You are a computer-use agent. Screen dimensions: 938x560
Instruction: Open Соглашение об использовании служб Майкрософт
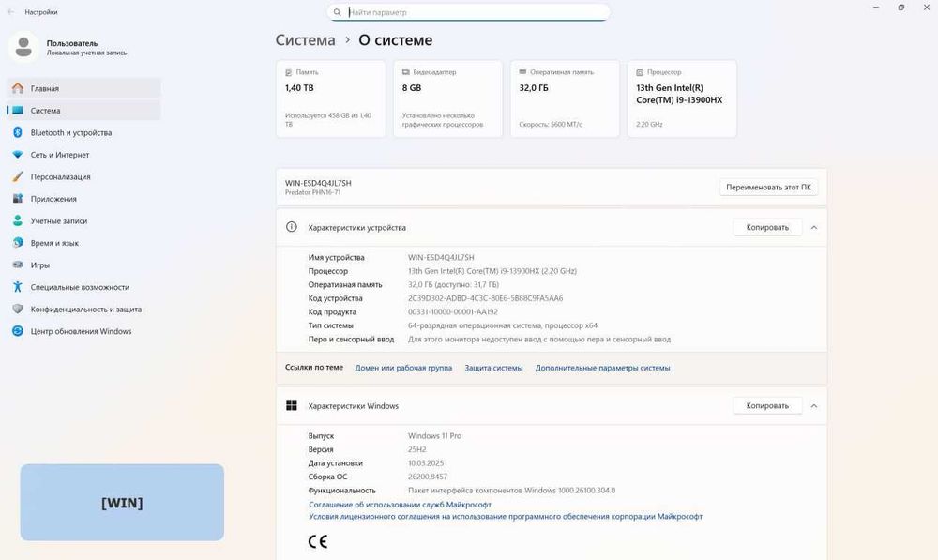click(x=400, y=505)
